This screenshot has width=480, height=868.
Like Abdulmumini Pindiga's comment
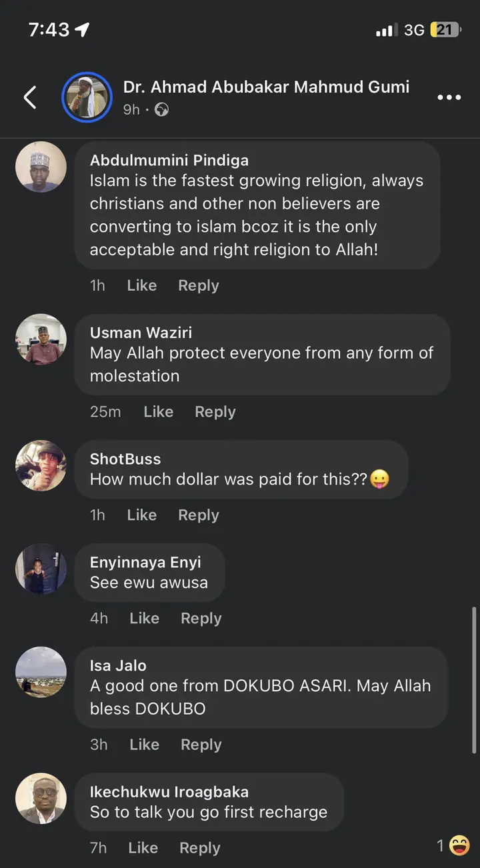point(141,285)
